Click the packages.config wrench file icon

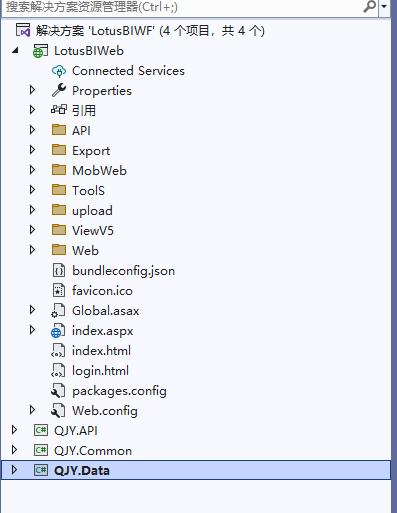(x=58, y=391)
